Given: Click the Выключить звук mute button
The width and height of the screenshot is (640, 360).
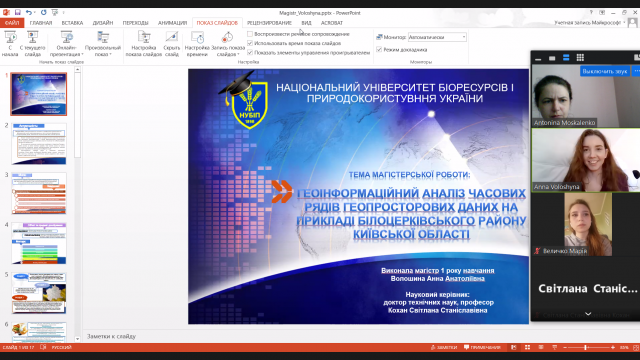Looking at the screenshot, I should 604,71.
